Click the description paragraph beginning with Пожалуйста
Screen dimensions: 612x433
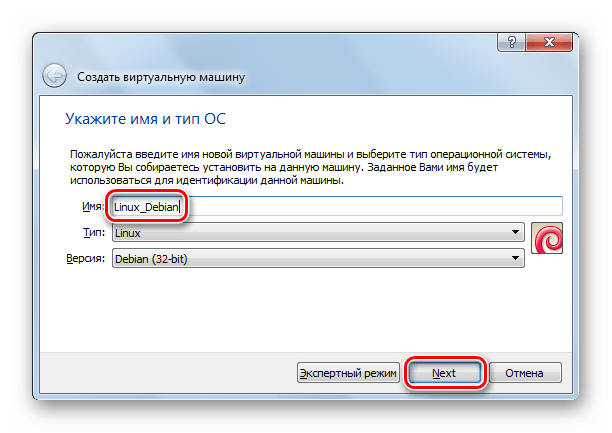(x=310, y=168)
